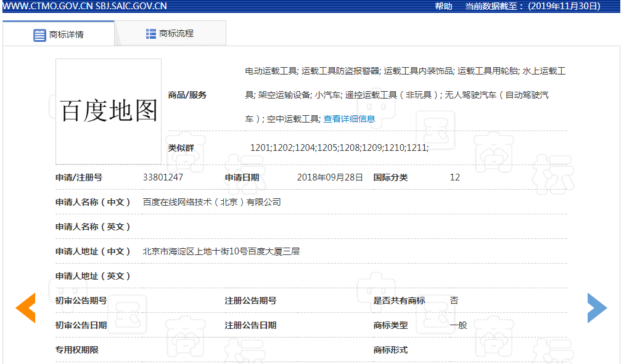Click the 申请日期 label
This screenshot has height=364, width=624.
click(242, 177)
